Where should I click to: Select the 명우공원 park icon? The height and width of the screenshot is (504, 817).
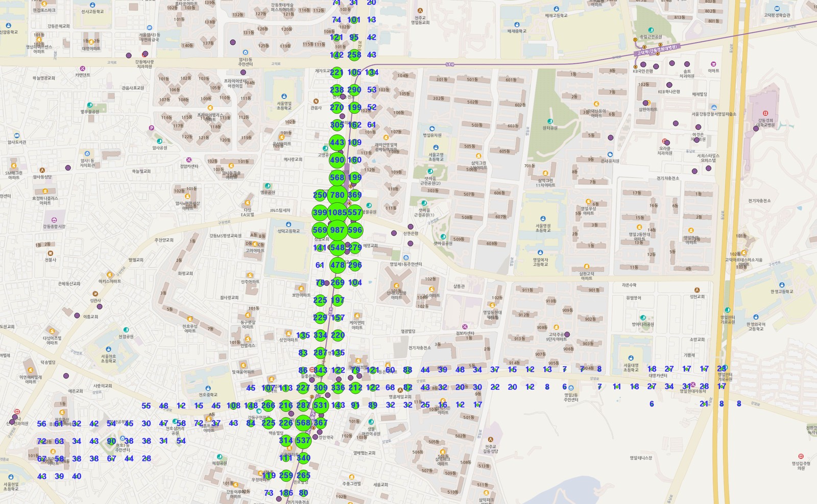[x=268, y=186]
